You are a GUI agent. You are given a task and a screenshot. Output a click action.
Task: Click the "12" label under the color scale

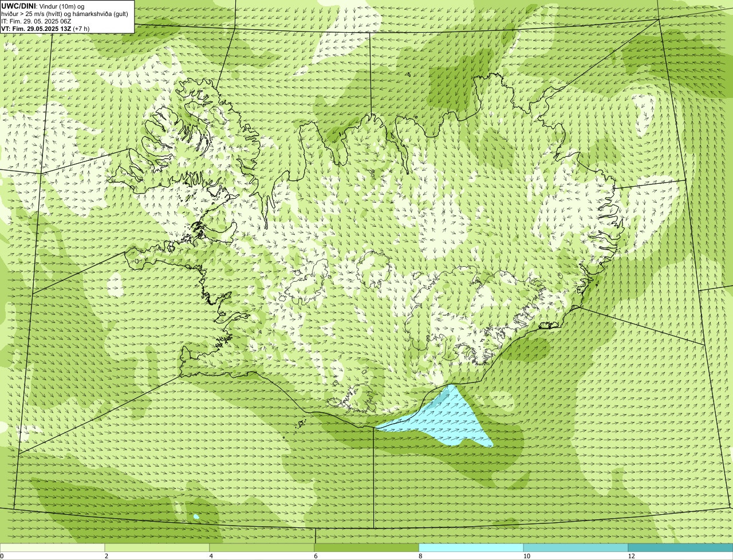[x=631, y=556]
